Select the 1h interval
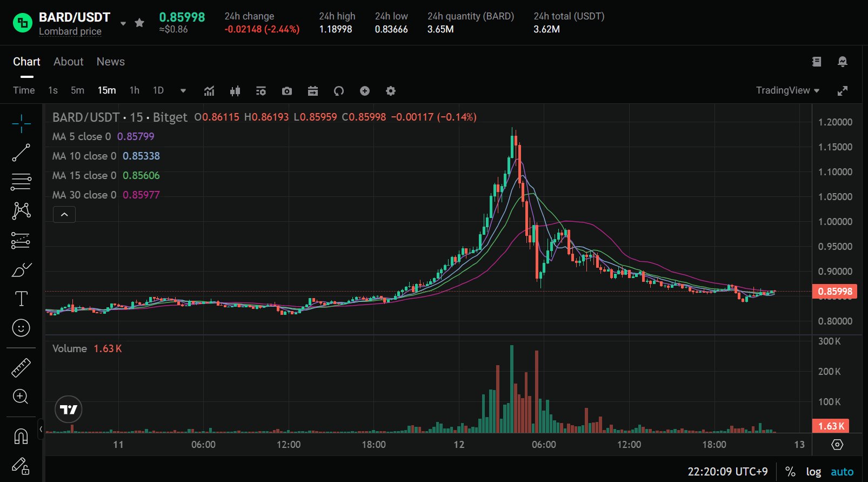 tap(135, 90)
